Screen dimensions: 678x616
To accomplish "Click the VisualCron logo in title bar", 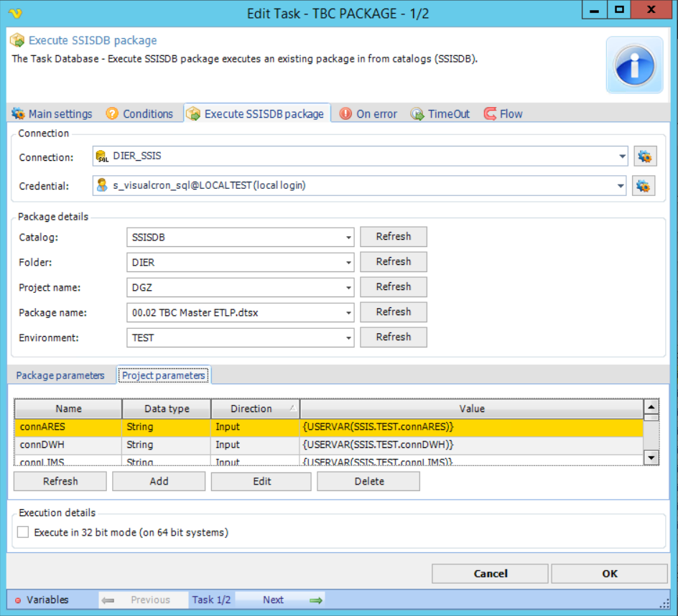I will coord(15,14).
